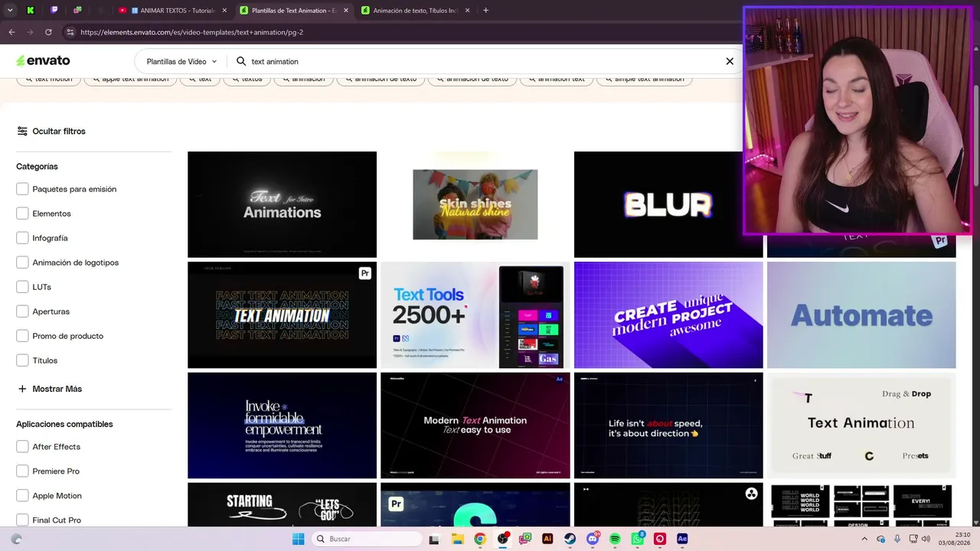
Task: Switch to the ANIMAR TEXTOS tab
Action: (172, 10)
